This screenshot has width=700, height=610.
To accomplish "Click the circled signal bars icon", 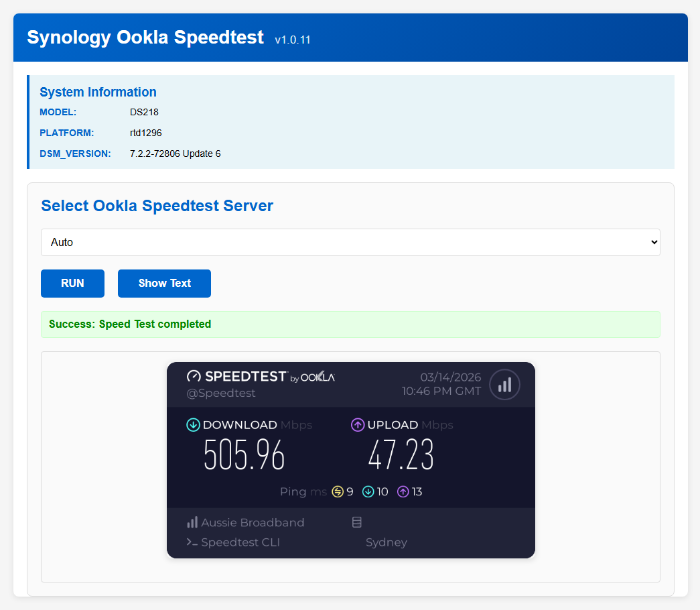I will [504, 385].
